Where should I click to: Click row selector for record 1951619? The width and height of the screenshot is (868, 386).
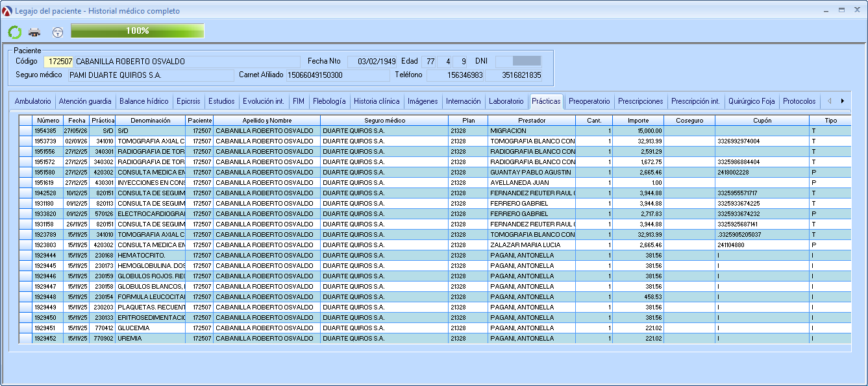(26, 183)
